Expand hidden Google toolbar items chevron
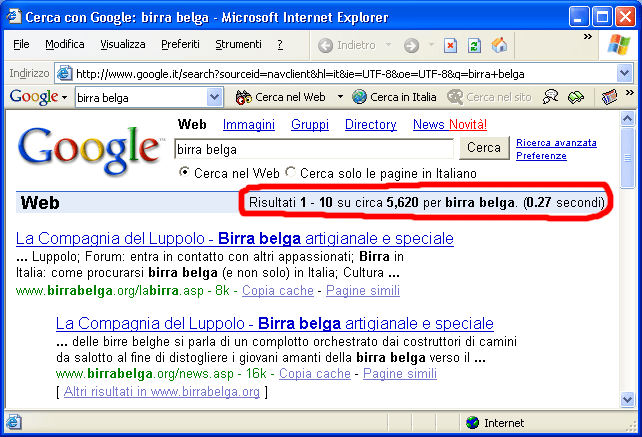The image size is (642, 437). (x=629, y=93)
